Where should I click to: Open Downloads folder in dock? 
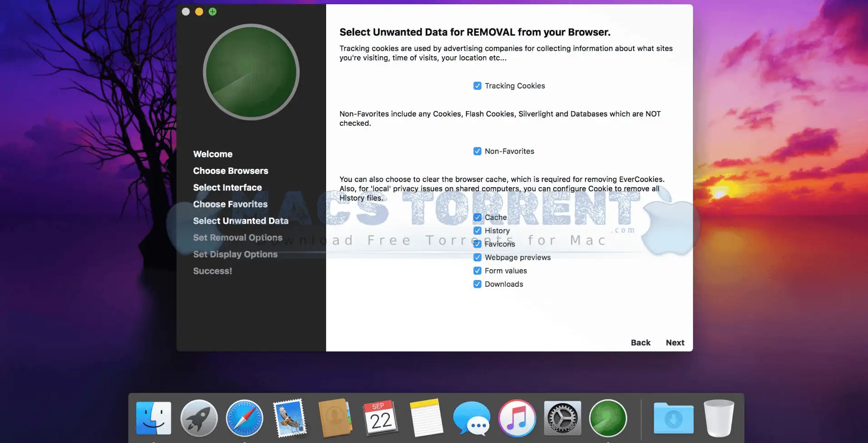click(x=674, y=418)
